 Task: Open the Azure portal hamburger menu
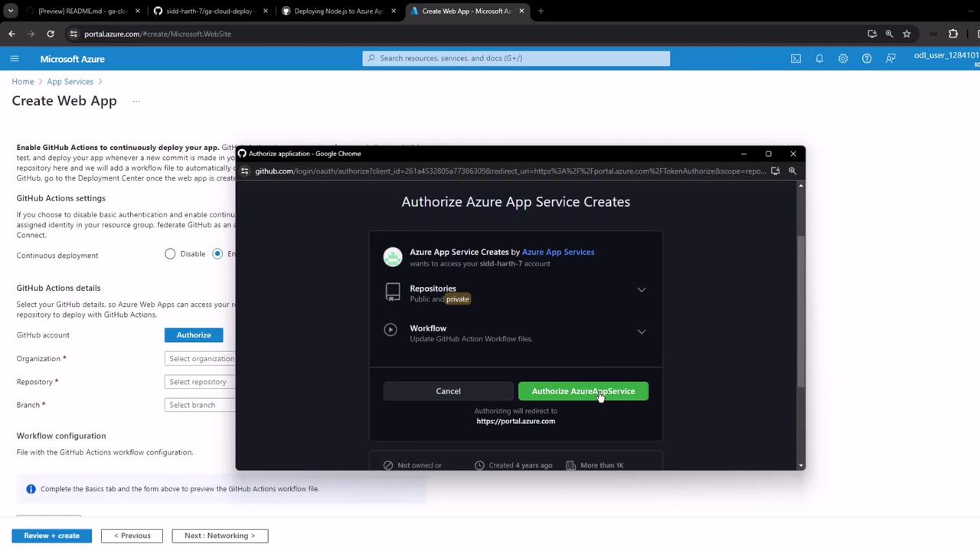(x=14, y=59)
